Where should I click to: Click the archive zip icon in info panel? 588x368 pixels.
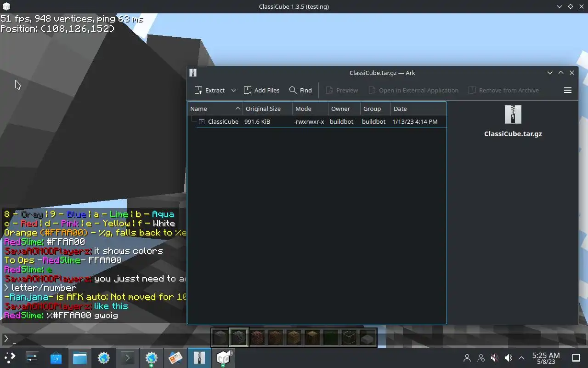pos(513,115)
